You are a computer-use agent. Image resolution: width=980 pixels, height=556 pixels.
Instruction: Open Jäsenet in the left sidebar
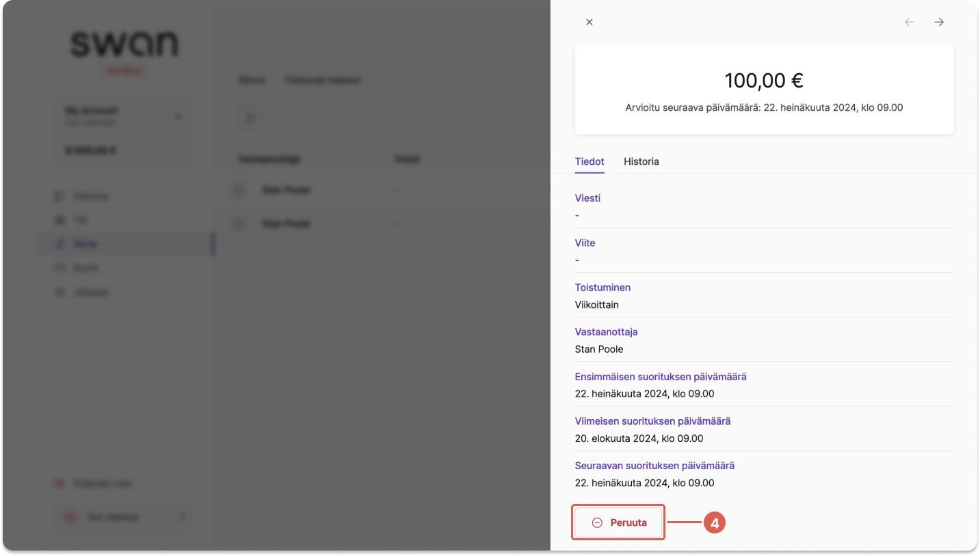point(124,292)
